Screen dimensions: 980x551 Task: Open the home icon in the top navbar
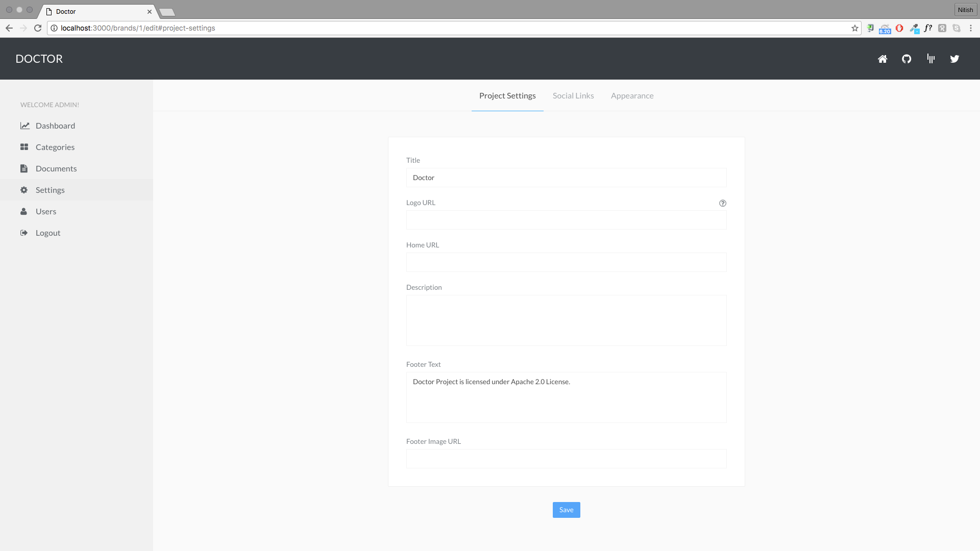pos(883,59)
